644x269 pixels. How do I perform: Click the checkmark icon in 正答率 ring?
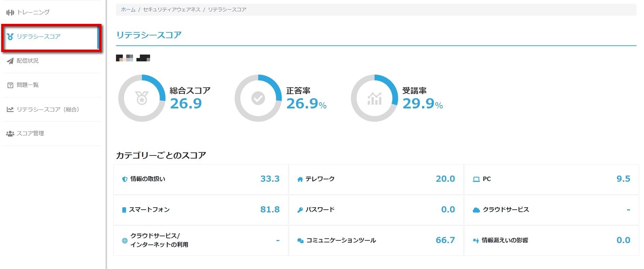click(x=258, y=98)
